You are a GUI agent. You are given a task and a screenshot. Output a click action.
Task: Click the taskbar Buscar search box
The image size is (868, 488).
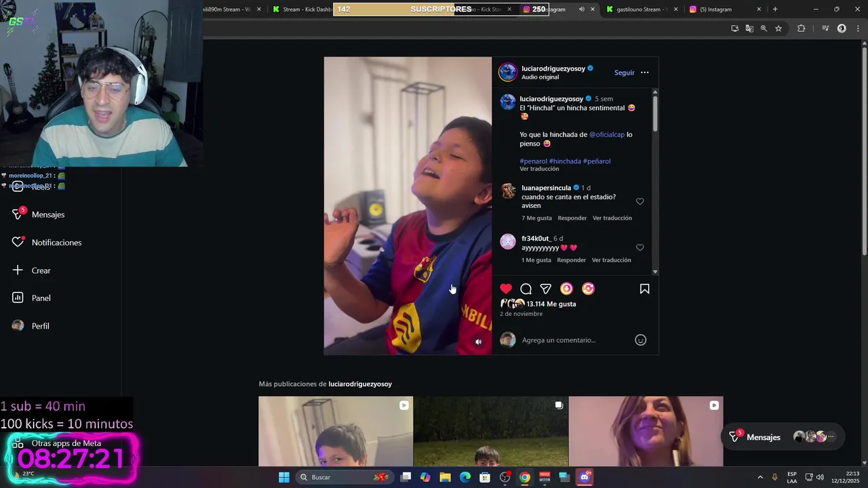(x=344, y=477)
